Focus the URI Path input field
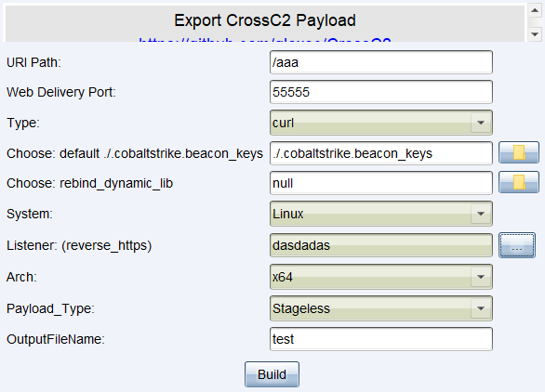Image resolution: width=545 pixels, height=392 pixels. pyautogui.click(x=381, y=62)
